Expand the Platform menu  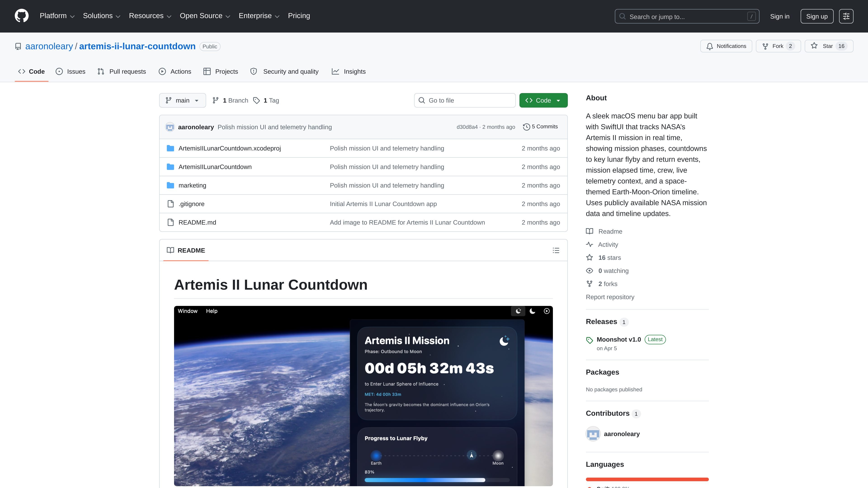pos(57,16)
